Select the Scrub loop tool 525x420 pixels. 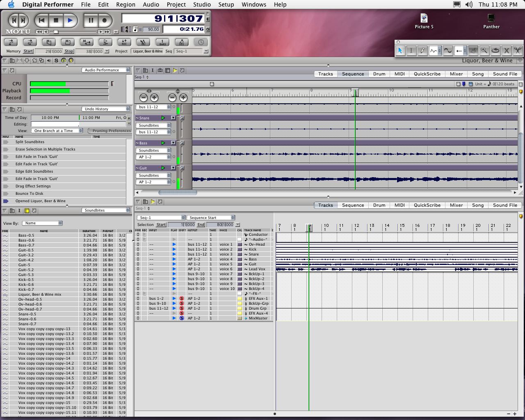495,50
